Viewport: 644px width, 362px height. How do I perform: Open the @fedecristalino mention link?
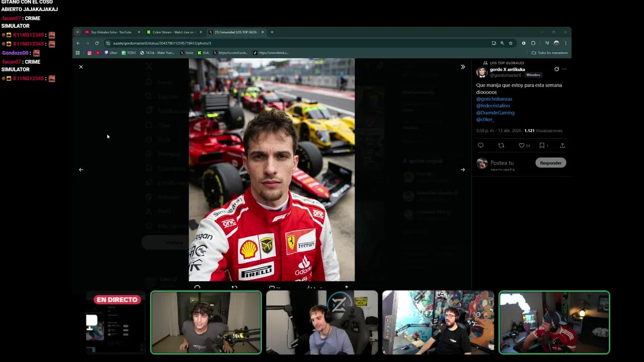(x=493, y=106)
